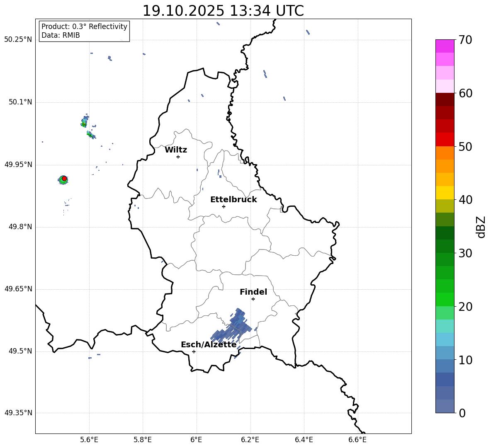This screenshot has width=491, height=448.
Task: Click the colorbar label '0'
Action: (462, 413)
